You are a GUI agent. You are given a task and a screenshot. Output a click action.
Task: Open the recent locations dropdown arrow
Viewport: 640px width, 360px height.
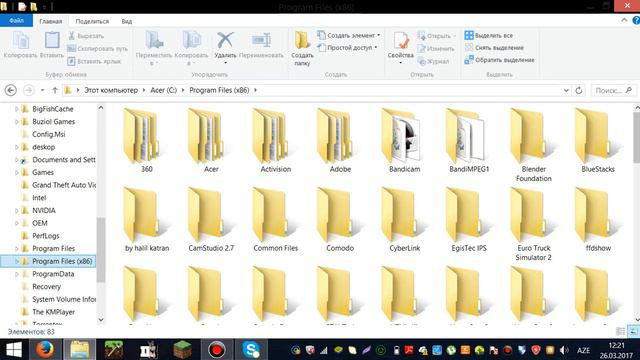(42, 90)
